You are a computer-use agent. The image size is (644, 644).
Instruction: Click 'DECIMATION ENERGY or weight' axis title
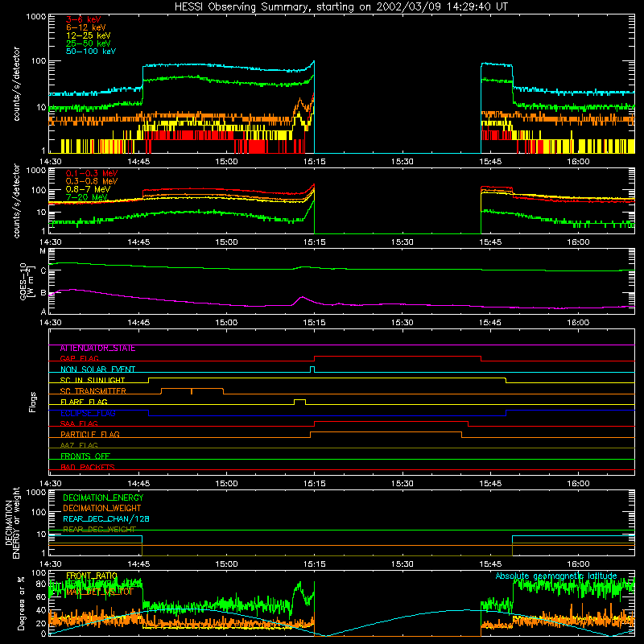(12, 522)
